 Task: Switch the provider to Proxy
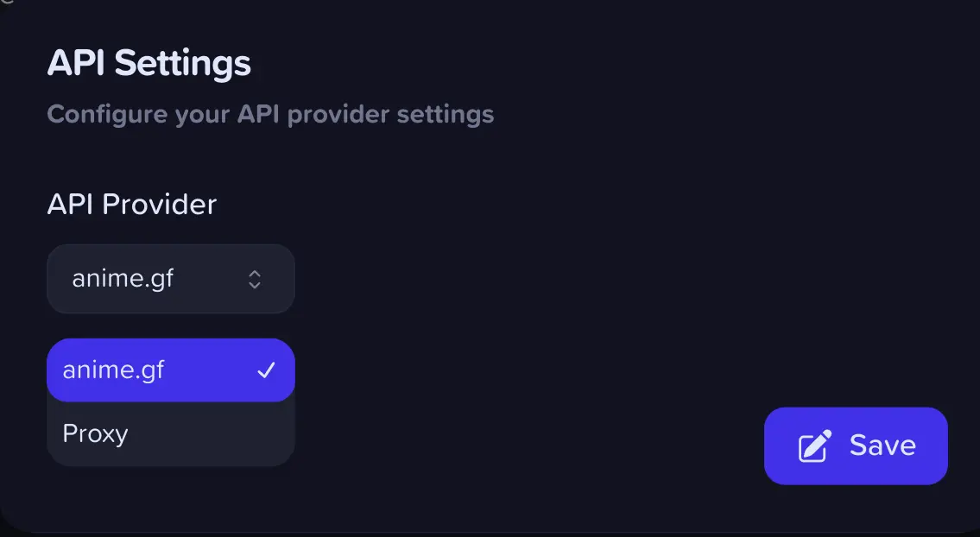171,434
